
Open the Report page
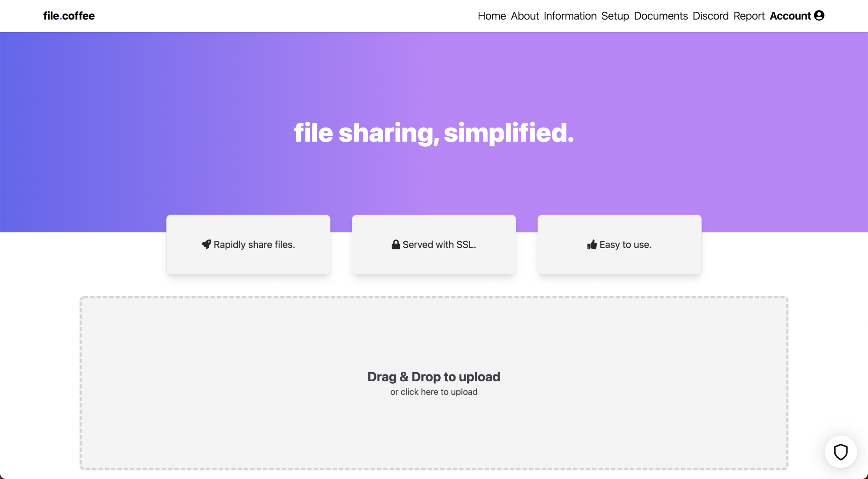tap(748, 16)
